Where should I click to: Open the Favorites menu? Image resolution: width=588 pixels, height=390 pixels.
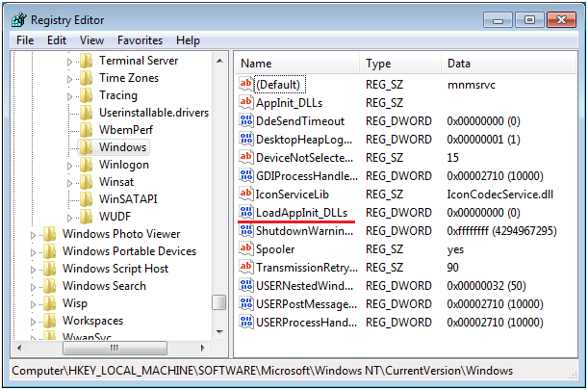click(140, 40)
